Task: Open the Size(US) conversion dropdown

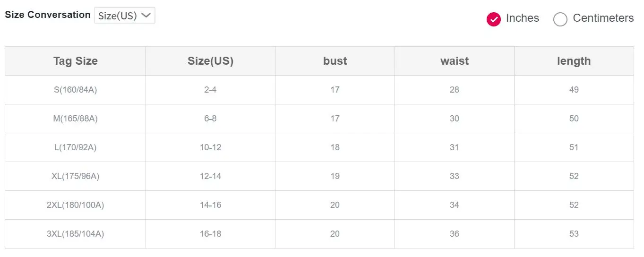Action: click(125, 16)
